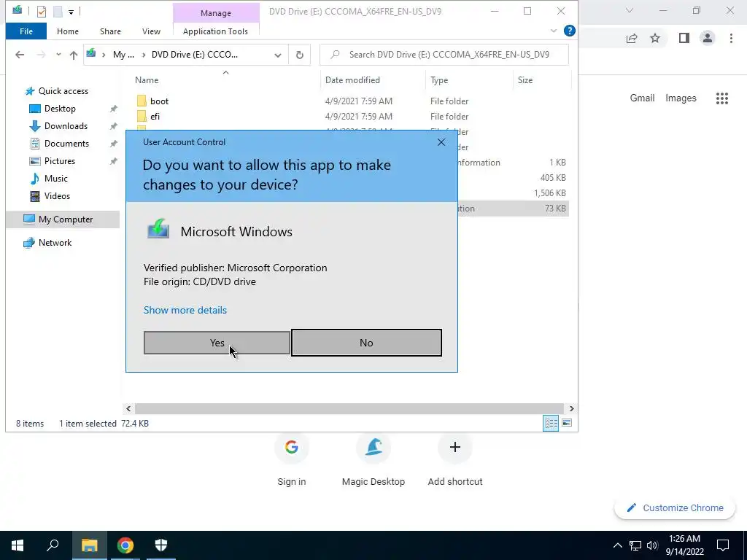747x560 pixels.
Task: Open Google apps grid in Chrome
Action: [721, 98]
